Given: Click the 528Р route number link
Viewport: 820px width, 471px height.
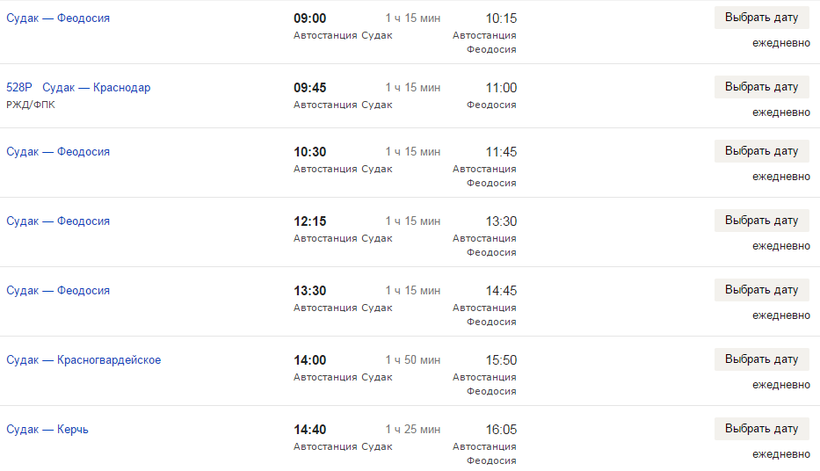Looking at the screenshot, I should (x=19, y=88).
